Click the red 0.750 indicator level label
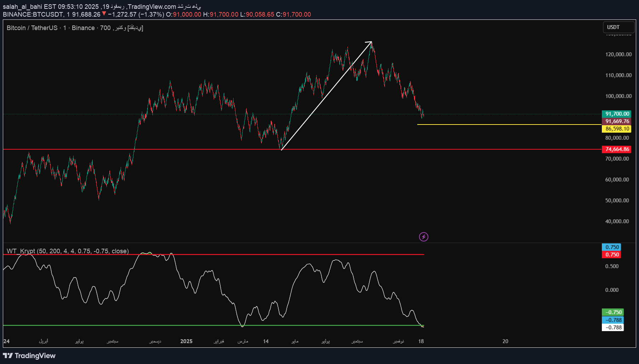Viewport: 639px width, 364px height. point(612,255)
